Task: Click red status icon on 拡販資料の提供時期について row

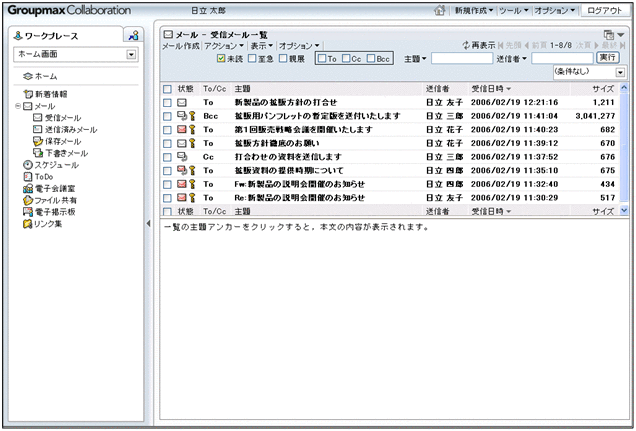Action: point(182,171)
